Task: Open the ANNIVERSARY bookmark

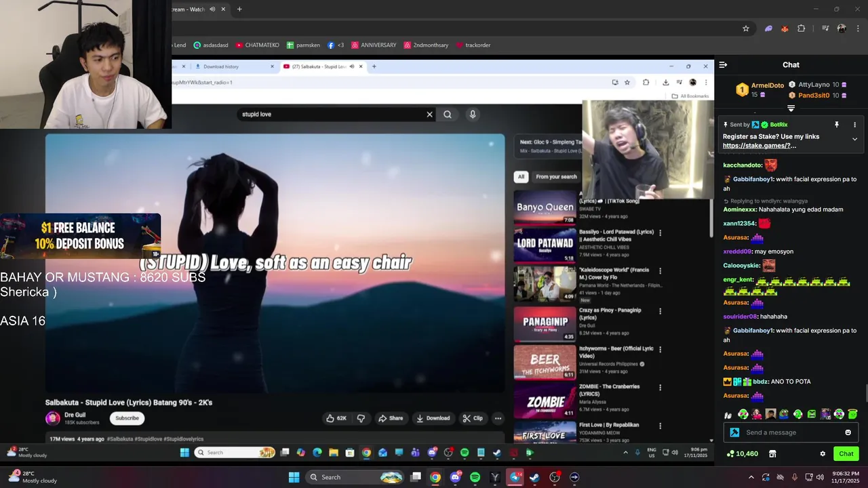Action: click(374, 45)
